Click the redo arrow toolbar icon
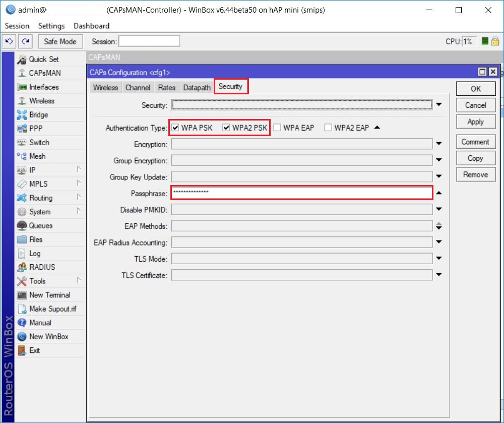 [x=25, y=41]
